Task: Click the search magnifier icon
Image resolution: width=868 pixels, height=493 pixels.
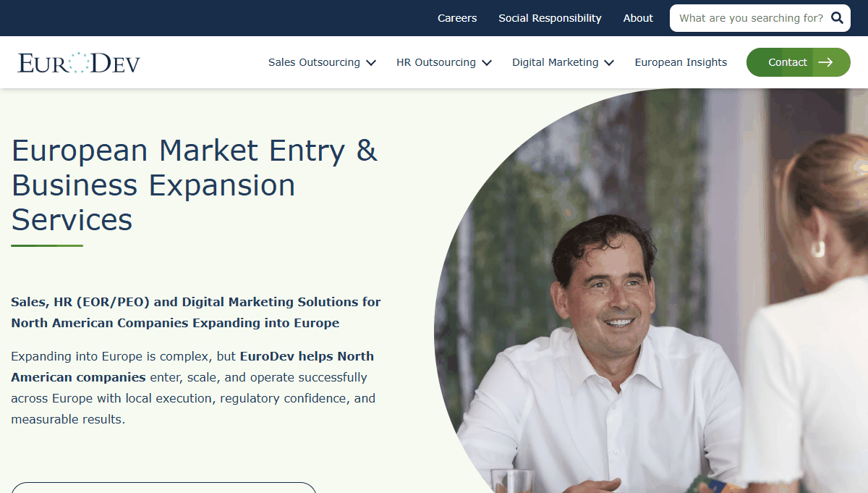Action: pos(837,18)
